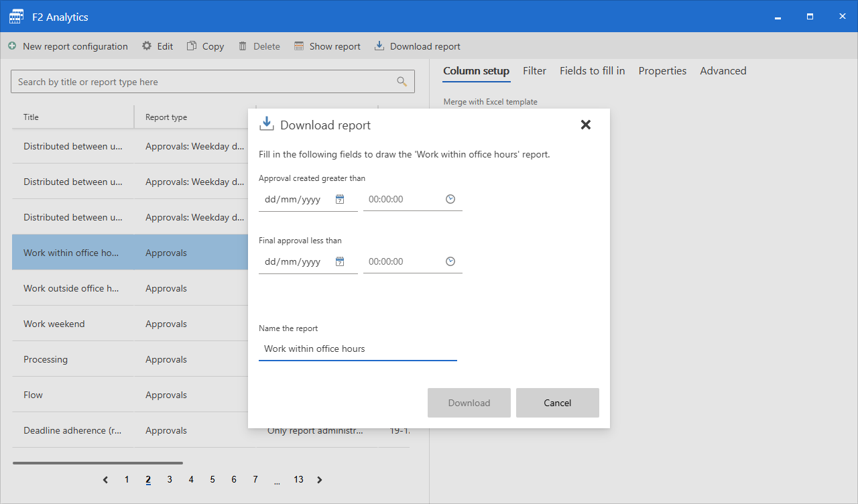Sort by the Title column header

tap(73, 117)
